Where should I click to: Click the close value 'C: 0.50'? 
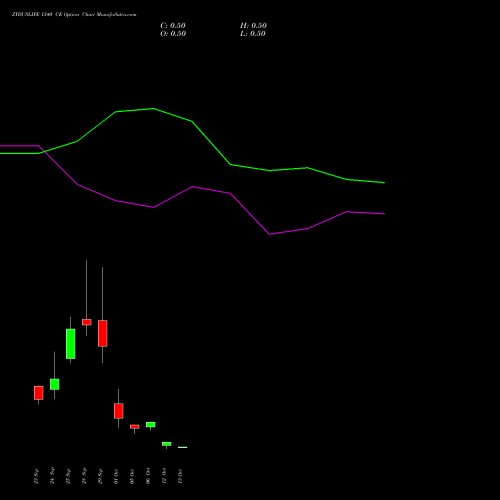pyautogui.click(x=173, y=26)
